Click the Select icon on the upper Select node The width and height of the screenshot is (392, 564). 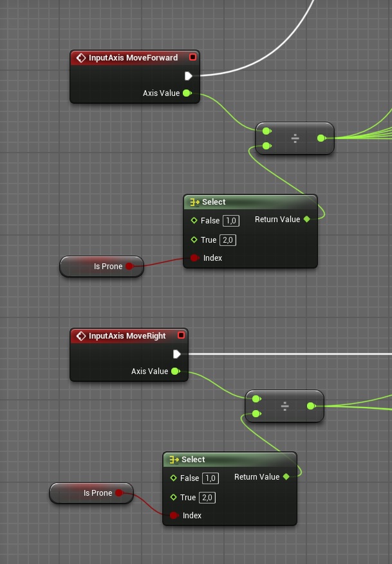(x=194, y=202)
